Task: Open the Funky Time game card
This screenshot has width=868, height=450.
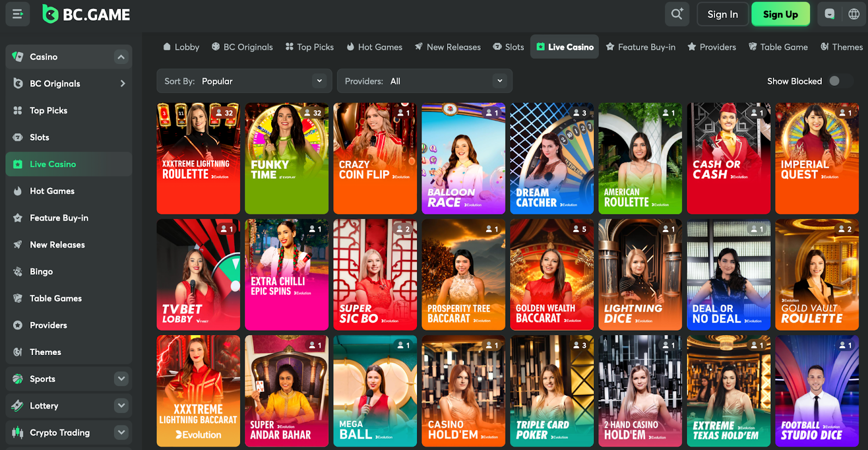Action: (x=286, y=159)
